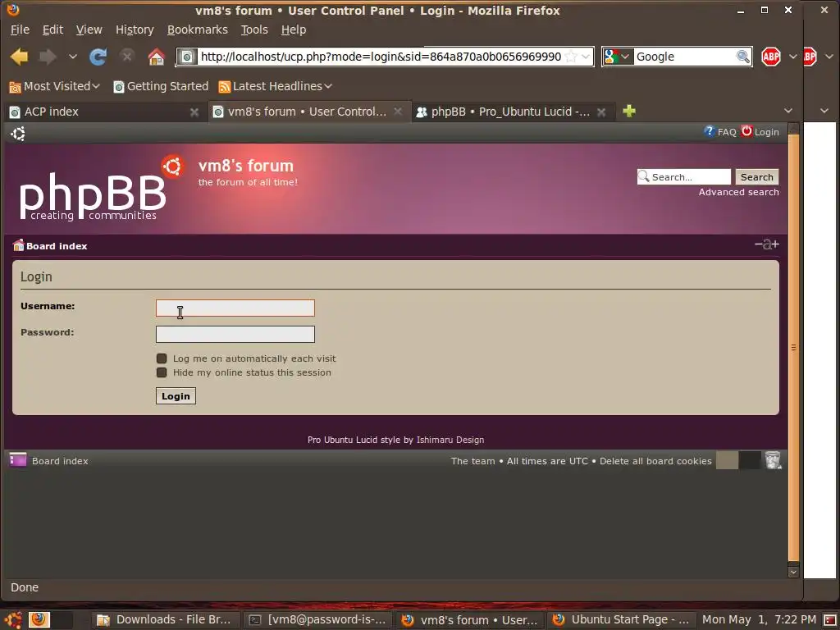
Task: Open the Adblock Plus dropdown arrow
Action: 792,57
